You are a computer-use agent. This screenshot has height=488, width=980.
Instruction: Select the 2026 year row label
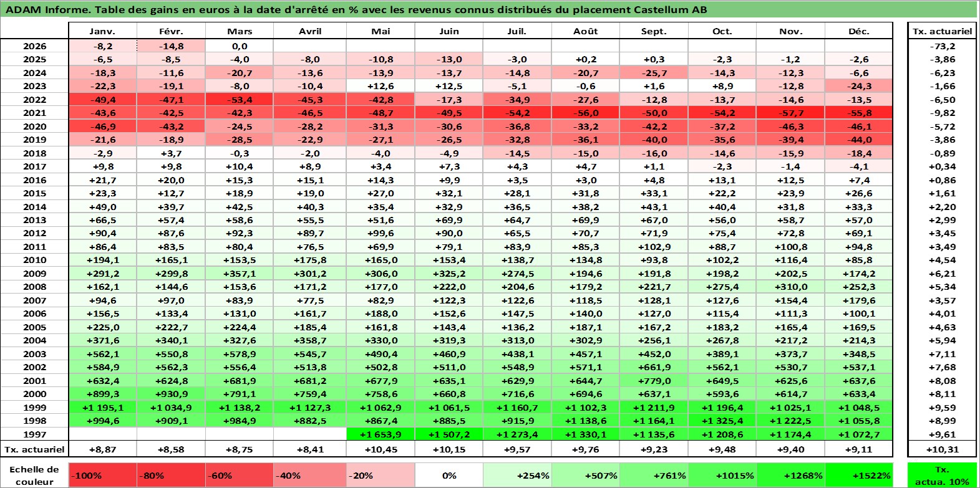pyautogui.click(x=34, y=46)
